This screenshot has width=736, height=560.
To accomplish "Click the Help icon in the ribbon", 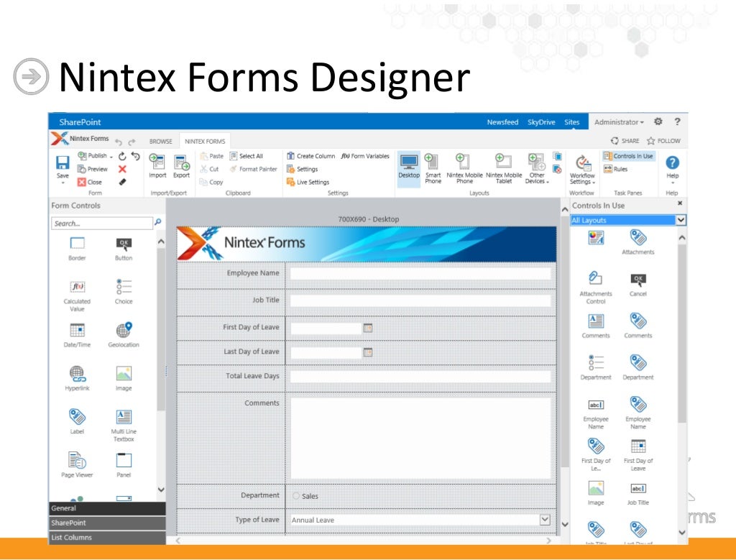I will coord(672,163).
